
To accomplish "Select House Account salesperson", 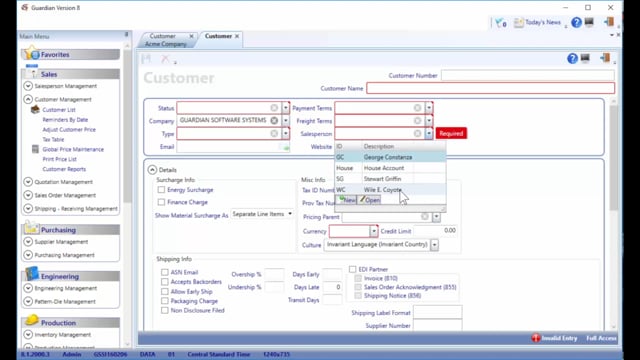I will (390, 168).
